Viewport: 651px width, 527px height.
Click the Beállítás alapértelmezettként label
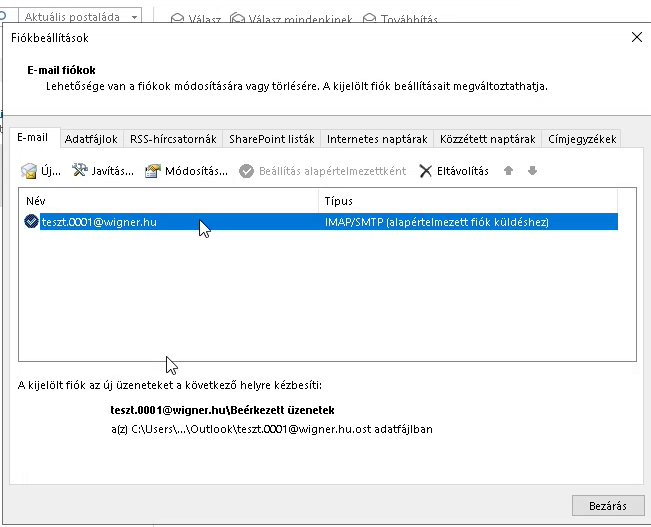(333, 171)
